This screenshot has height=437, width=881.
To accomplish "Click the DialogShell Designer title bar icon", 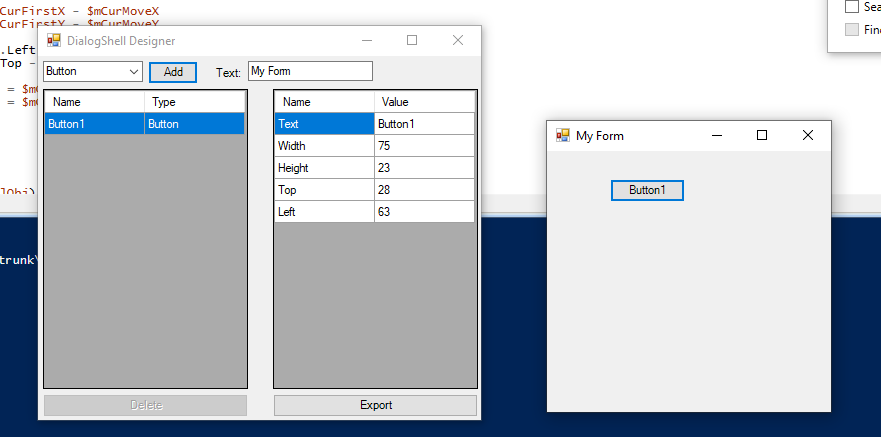I will click(54, 41).
